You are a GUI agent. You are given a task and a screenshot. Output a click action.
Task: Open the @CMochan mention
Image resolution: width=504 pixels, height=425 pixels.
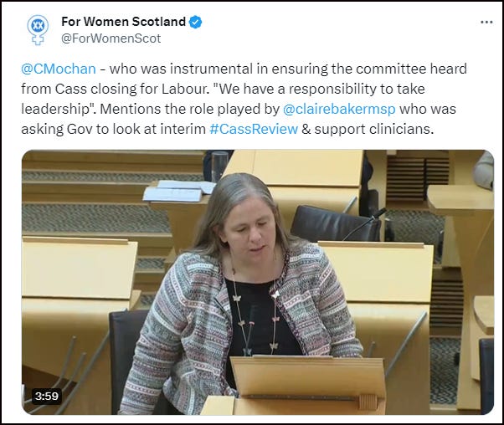59,69
